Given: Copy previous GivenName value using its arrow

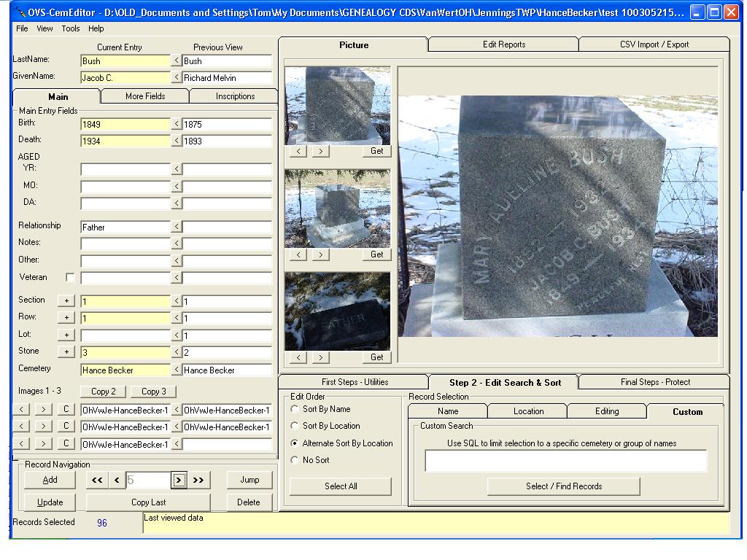Looking at the screenshot, I should coord(177,77).
